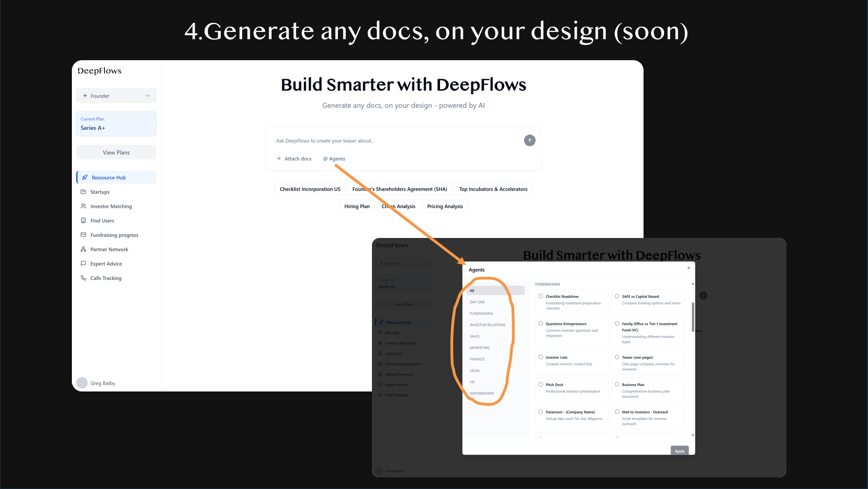Click the View Plans button
868x489 pixels.
tap(116, 152)
